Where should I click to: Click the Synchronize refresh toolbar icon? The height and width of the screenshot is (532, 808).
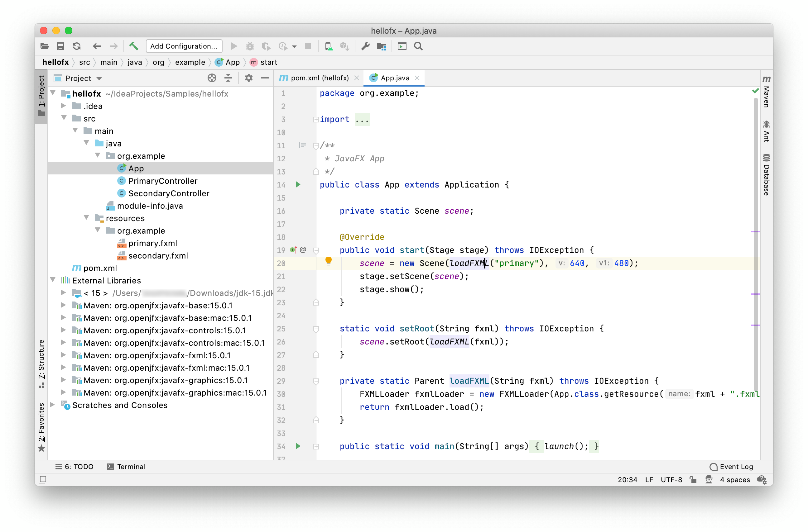pos(77,46)
